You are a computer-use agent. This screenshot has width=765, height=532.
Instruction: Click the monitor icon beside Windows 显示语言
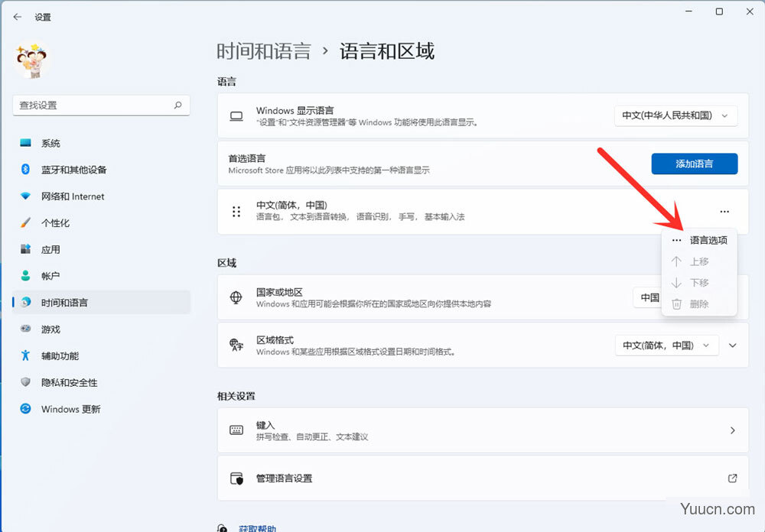click(x=236, y=116)
